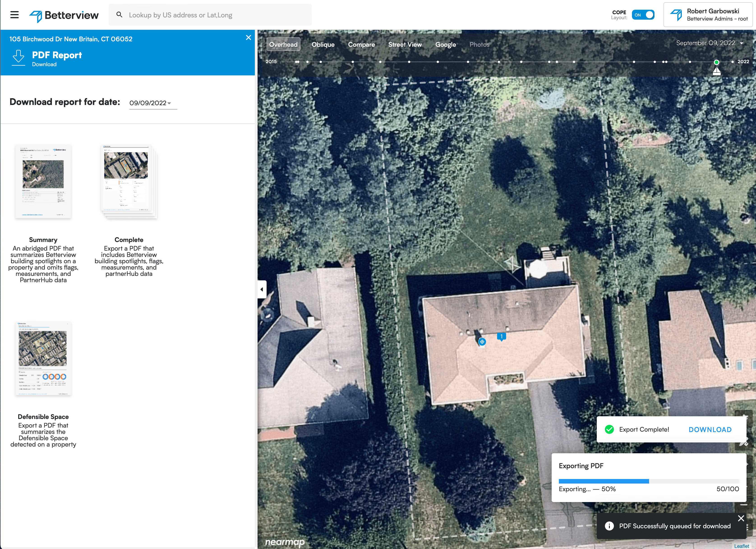Switch to the Google imagery tab
Viewport: 756px width, 549px height.
point(446,44)
